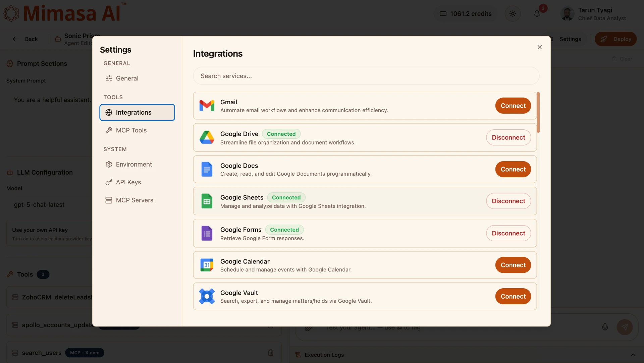The width and height of the screenshot is (644, 363).
Task: Connect the Google Docs integration
Action: pyautogui.click(x=513, y=169)
